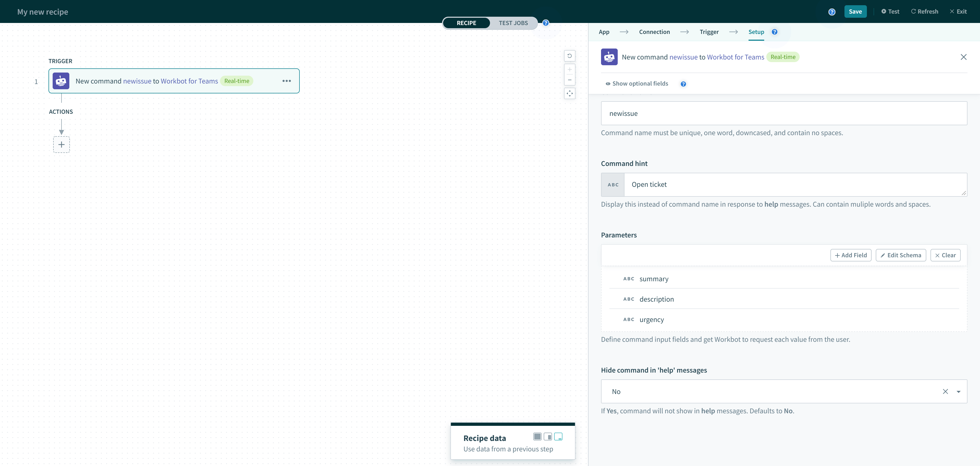Click the Workbot for Teams trigger icon
Screen dimensions: 980x466
(61, 81)
